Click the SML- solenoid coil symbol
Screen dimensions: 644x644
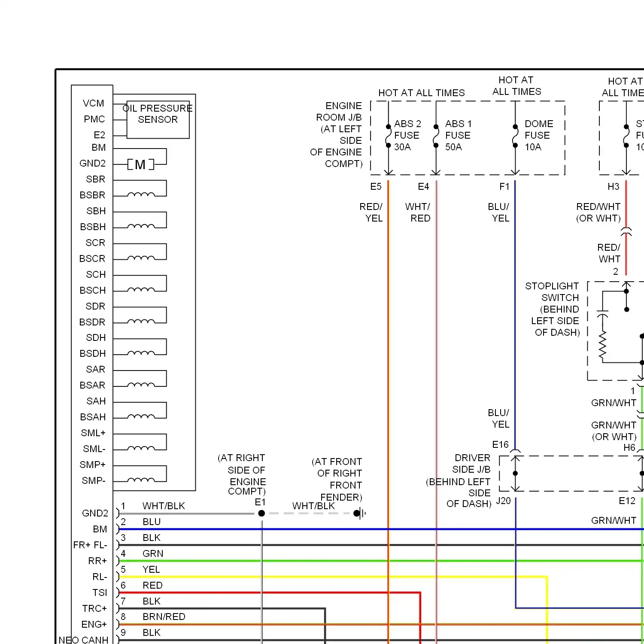tap(141, 449)
